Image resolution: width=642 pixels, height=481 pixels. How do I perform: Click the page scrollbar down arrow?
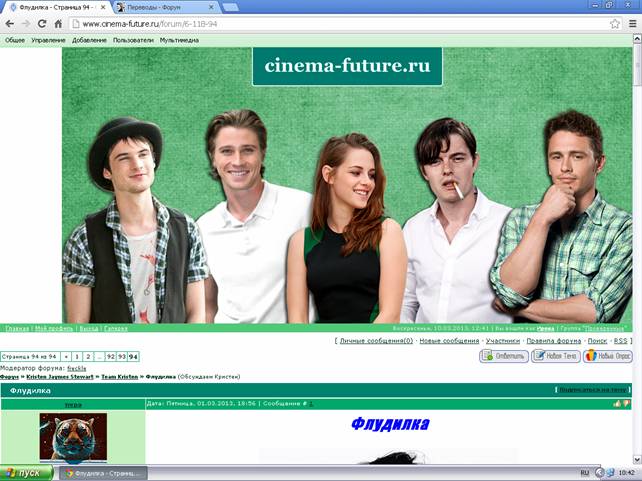[x=637, y=459]
